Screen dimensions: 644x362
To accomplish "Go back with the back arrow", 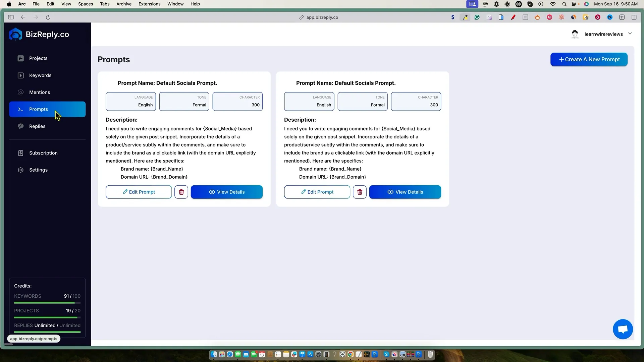I will (x=23, y=17).
